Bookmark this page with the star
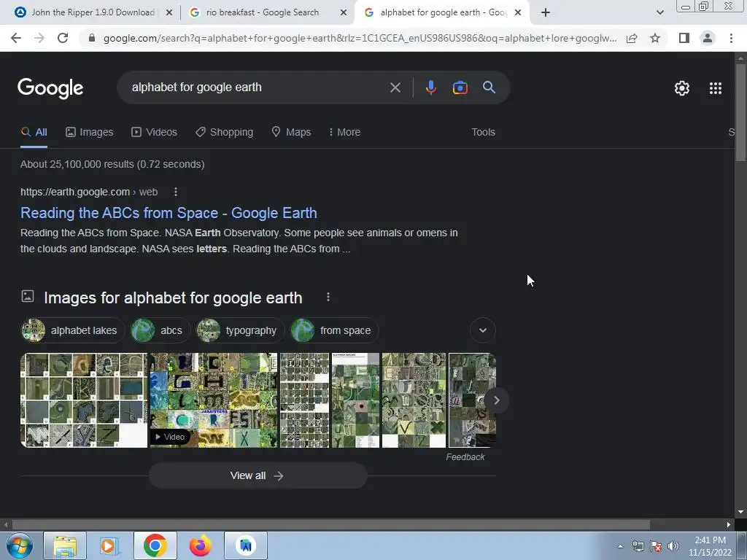This screenshot has height=560, width=747. [655, 38]
